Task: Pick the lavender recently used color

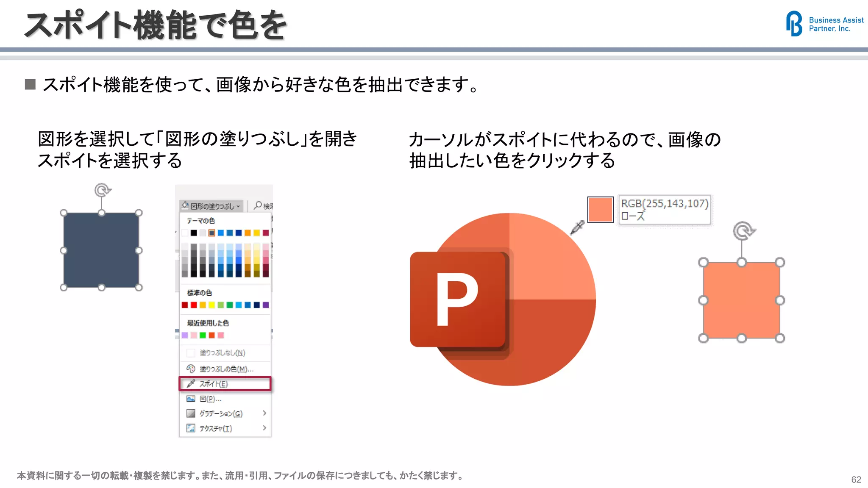Action: click(x=185, y=335)
